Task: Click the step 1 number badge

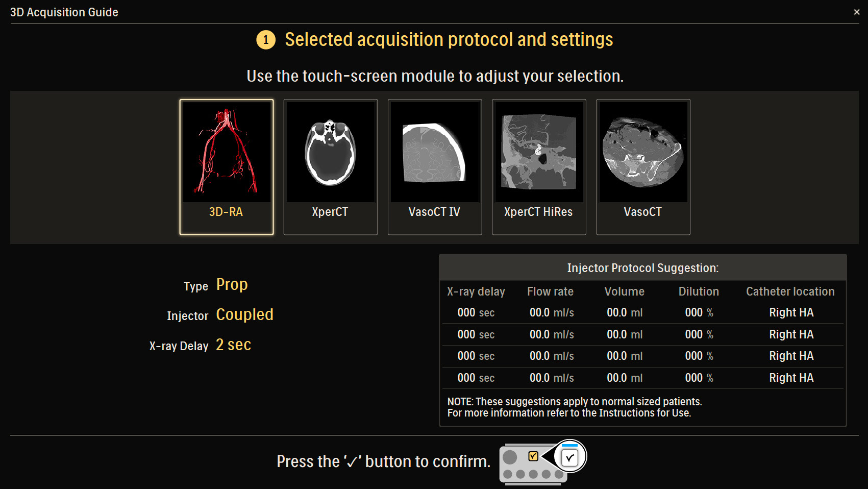Action: 265,40
